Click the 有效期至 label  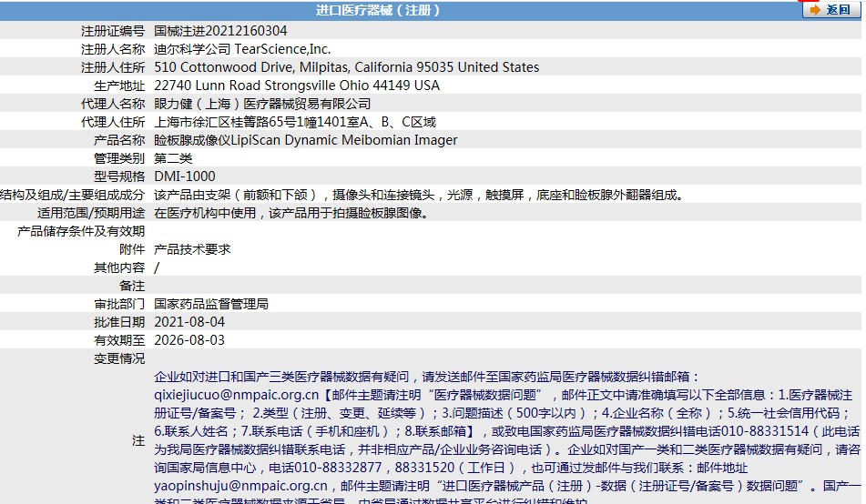[x=119, y=340]
